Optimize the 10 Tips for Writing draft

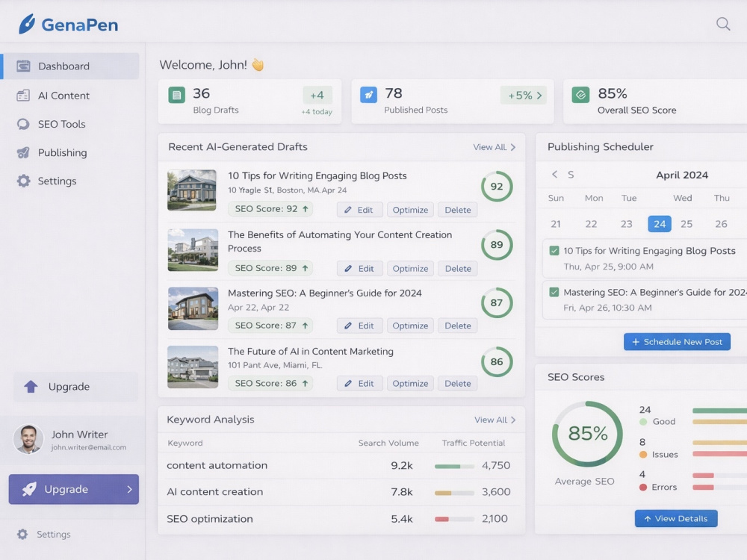click(x=410, y=210)
